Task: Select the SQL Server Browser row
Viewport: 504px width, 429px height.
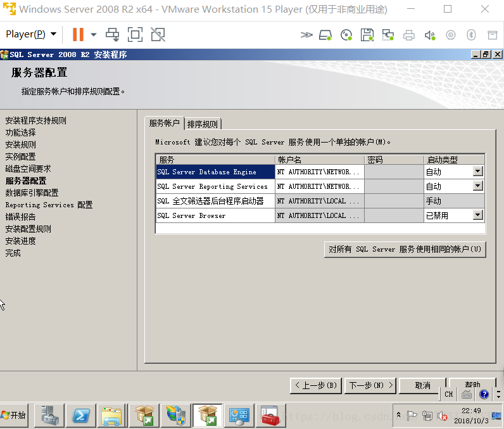Action: pos(215,215)
